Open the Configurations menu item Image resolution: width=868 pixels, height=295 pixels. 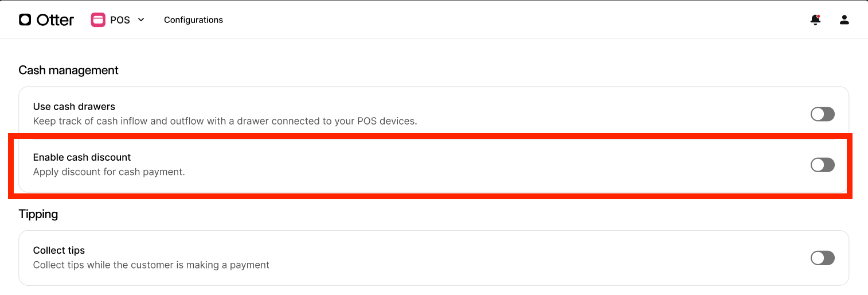(193, 20)
